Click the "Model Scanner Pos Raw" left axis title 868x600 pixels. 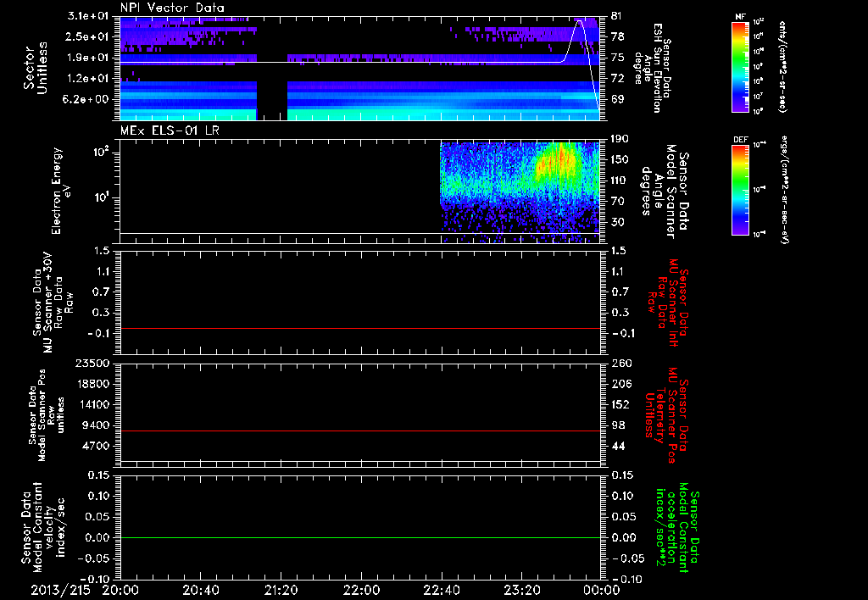coord(47,415)
